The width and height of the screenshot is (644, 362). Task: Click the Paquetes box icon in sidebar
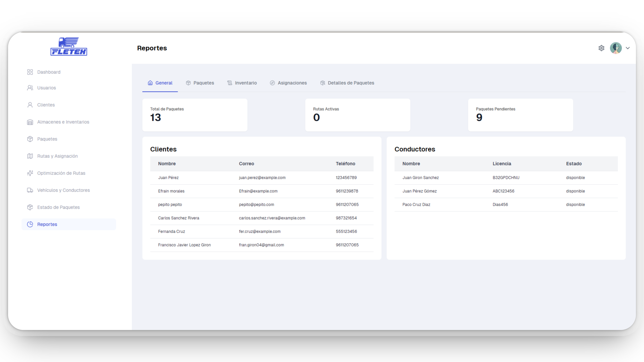click(30, 139)
